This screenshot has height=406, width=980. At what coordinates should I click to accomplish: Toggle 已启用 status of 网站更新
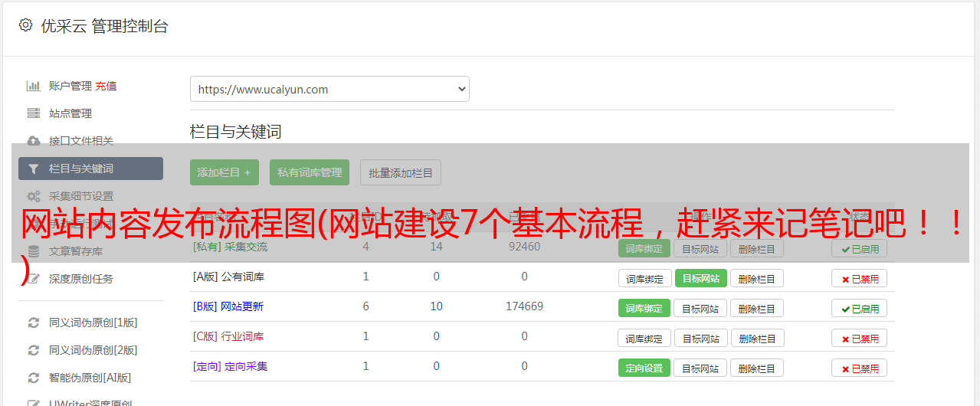click(x=859, y=308)
